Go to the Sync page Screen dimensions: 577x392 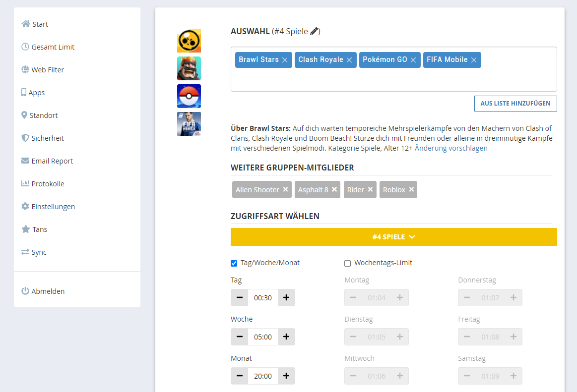coord(34,252)
